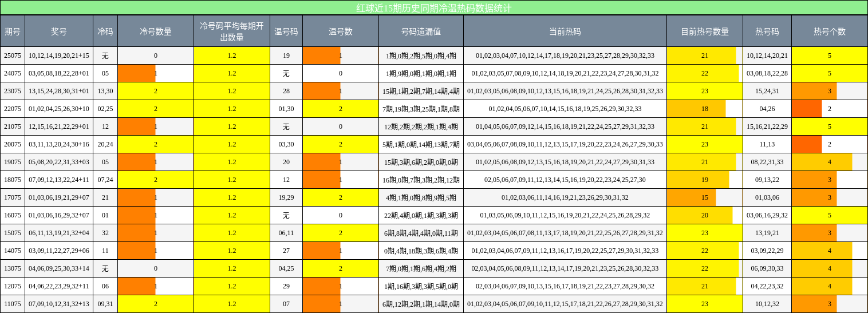Click the 目前热号数量 column header
The height and width of the screenshot is (313, 868).
(705, 31)
